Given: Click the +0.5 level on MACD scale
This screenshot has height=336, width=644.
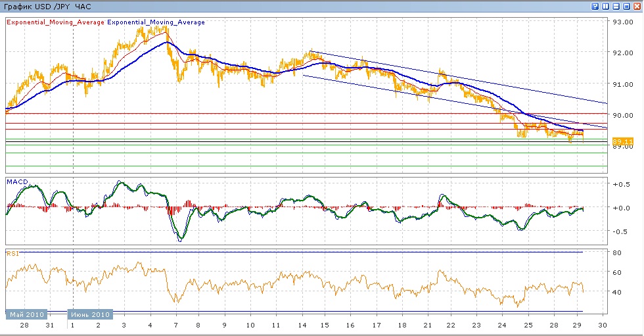Looking at the screenshot, I should [x=620, y=185].
